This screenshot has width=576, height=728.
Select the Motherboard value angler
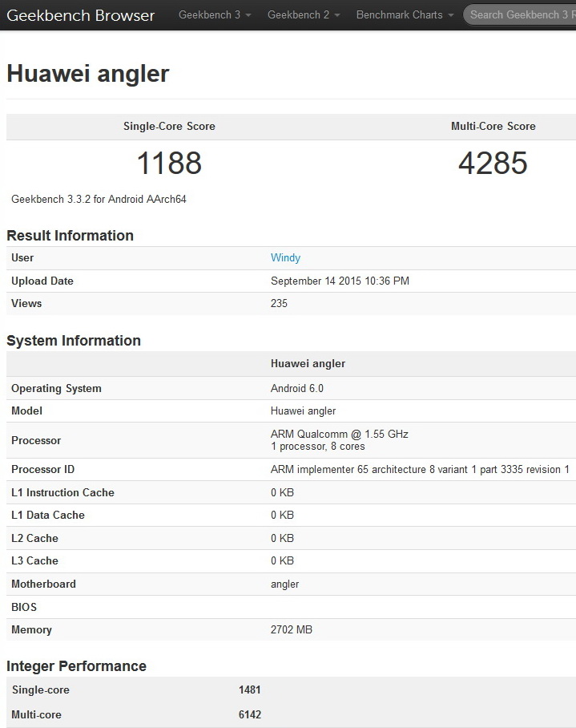point(284,584)
